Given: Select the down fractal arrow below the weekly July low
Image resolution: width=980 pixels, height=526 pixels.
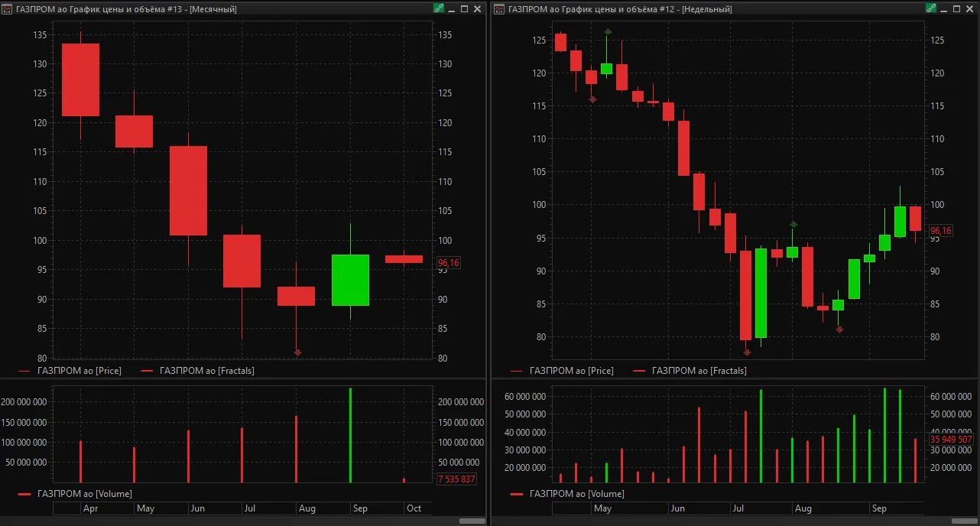Looking at the screenshot, I should [747, 352].
